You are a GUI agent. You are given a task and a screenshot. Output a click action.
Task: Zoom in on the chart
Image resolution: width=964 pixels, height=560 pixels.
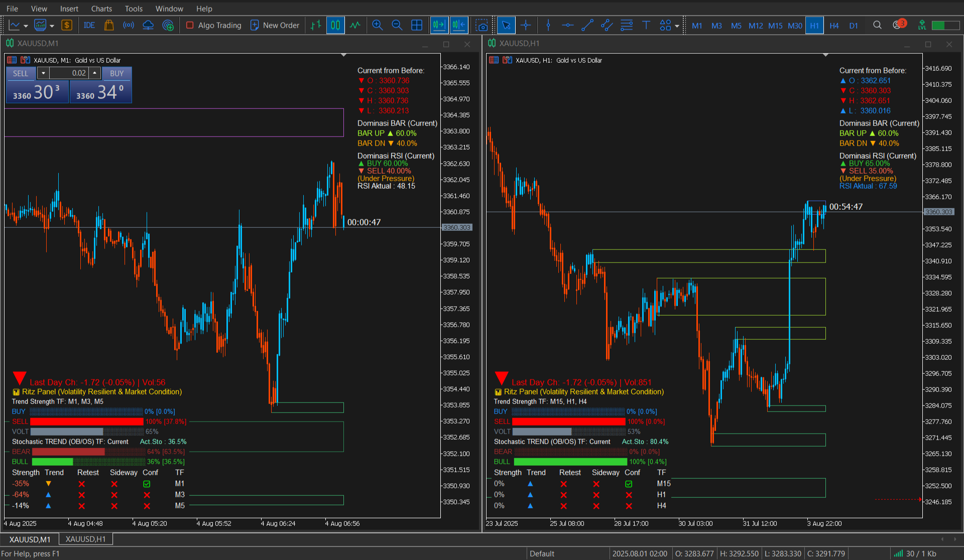coord(378,25)
